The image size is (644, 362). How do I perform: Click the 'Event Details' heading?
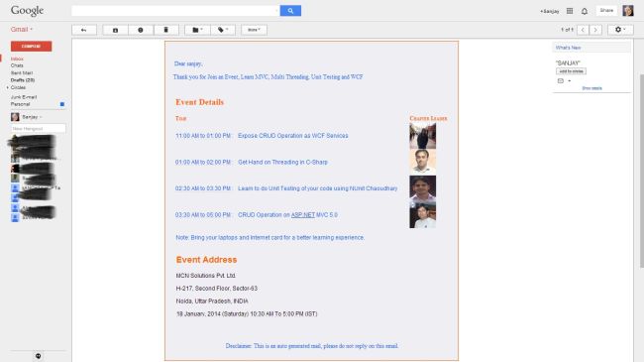[x=199, y=102]
